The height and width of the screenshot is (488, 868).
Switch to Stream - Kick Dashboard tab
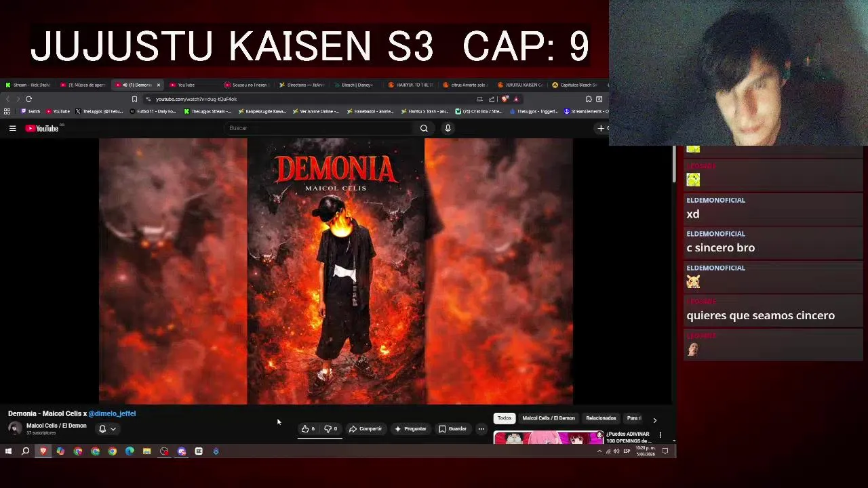point(28,85)
